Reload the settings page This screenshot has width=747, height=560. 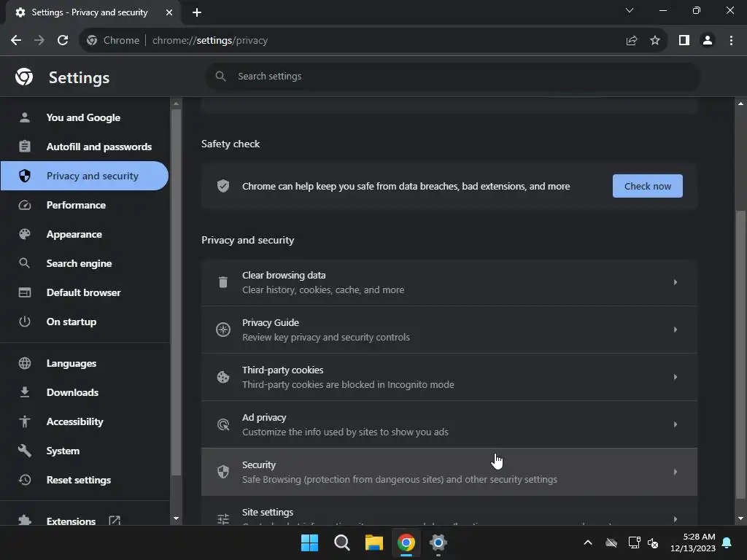point(63,41)
